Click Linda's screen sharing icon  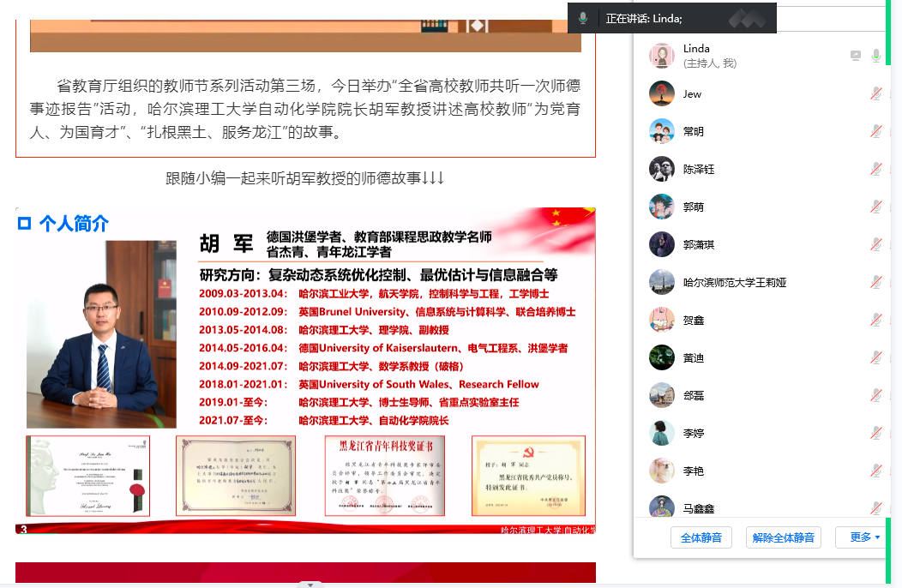pos(855,56)
